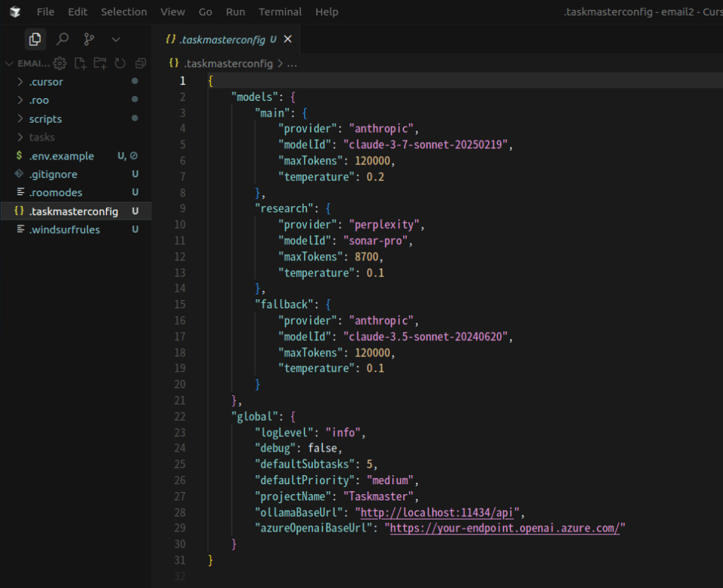
Task: Open the Edit menu
Action: pos(78,12)
